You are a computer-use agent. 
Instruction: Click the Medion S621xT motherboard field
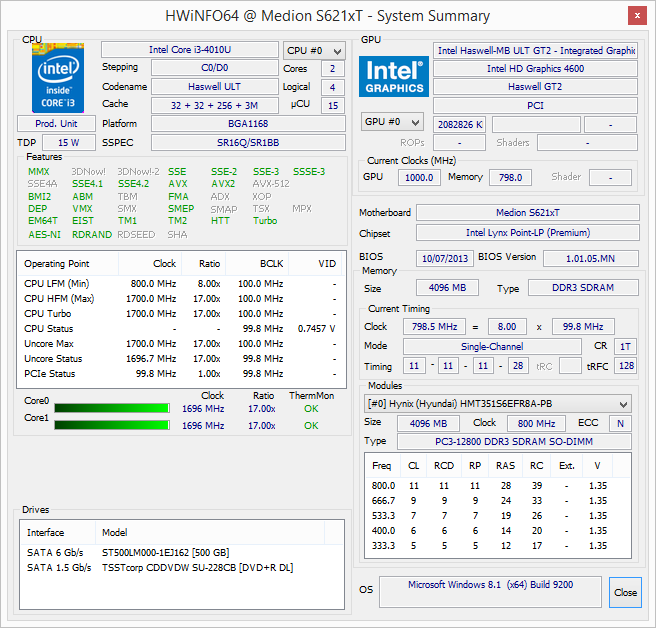pyautogui.click(x=528, y=213)
